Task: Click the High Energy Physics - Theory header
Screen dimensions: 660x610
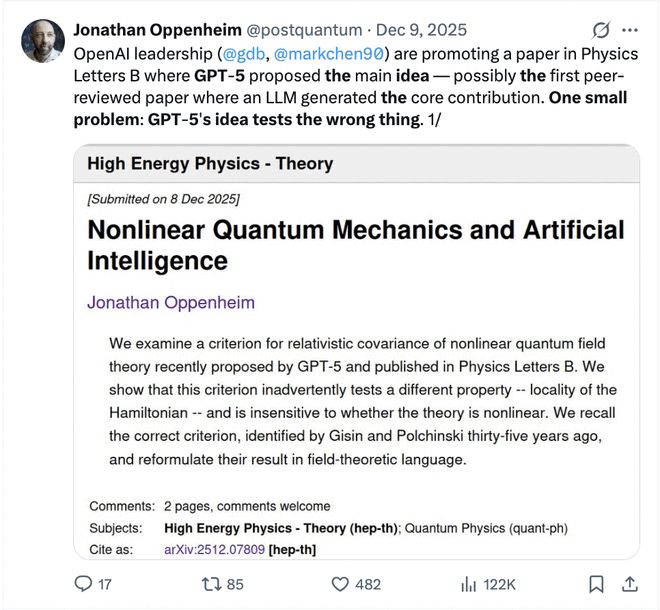Action: tap(210, 163)
